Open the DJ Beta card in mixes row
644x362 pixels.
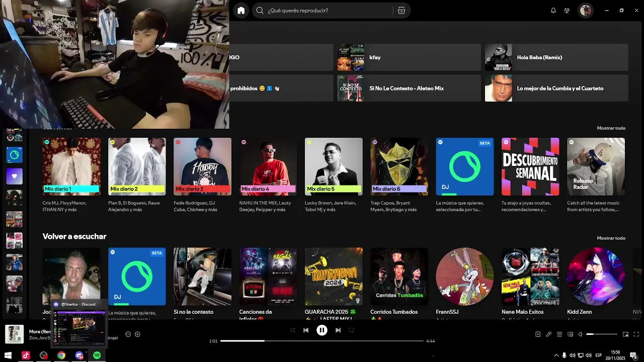coord(464,166)
